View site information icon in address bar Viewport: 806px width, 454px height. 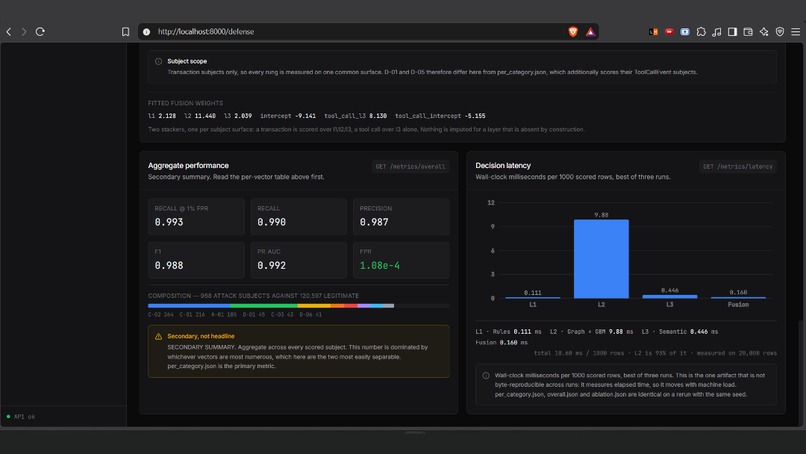(146, 32)
